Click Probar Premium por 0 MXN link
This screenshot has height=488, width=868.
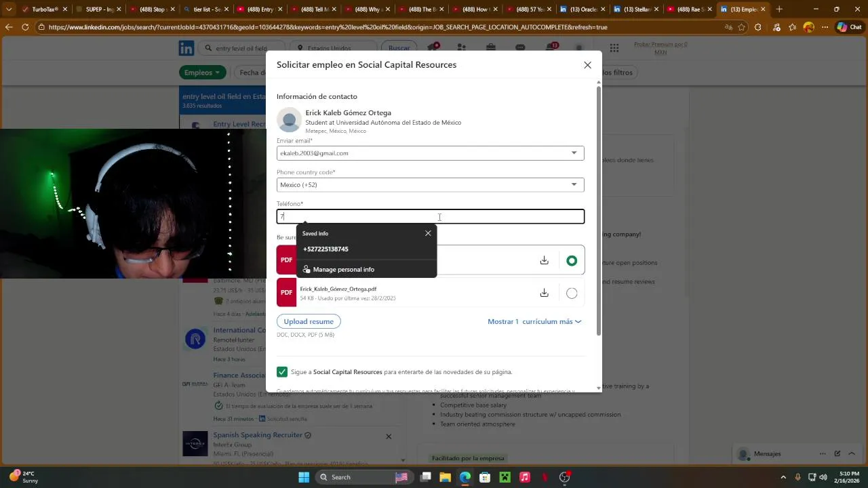(x=660, y=48)
